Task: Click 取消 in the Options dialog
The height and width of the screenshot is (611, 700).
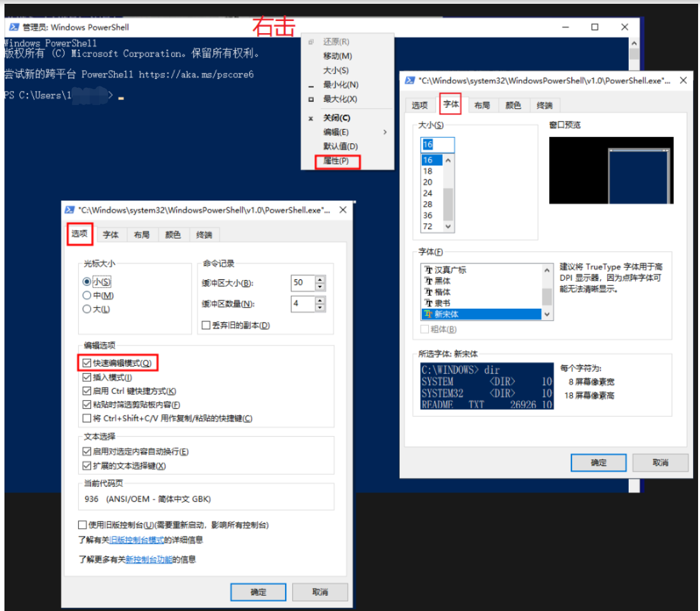Action: click(x=320, y=593)
